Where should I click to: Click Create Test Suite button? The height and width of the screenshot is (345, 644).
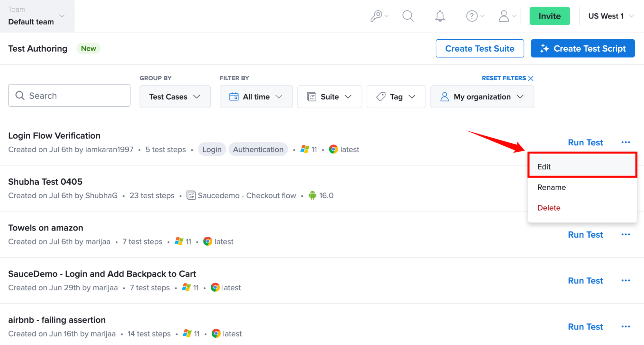click(x=480, y=48)
